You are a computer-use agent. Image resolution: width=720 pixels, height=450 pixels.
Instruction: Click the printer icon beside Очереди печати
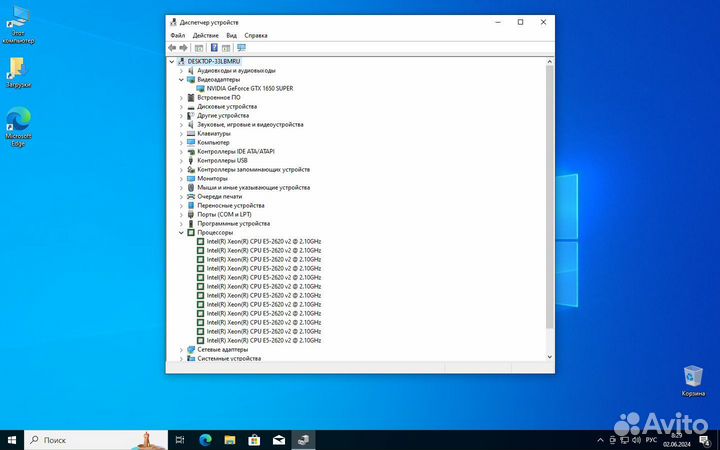[x=191, y=196]
